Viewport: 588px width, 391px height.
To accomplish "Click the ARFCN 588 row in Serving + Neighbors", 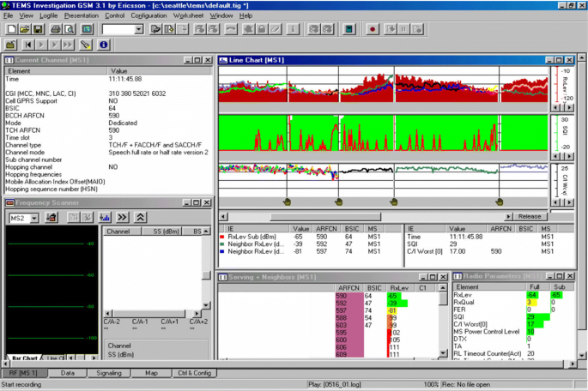I will tap(330, 317).
